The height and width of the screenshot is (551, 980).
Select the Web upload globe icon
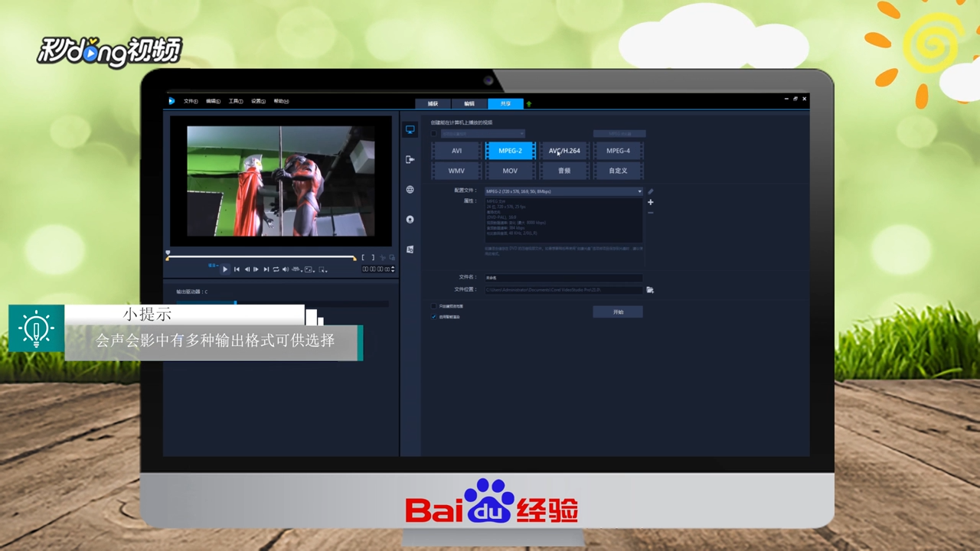(x=410, y=190)
